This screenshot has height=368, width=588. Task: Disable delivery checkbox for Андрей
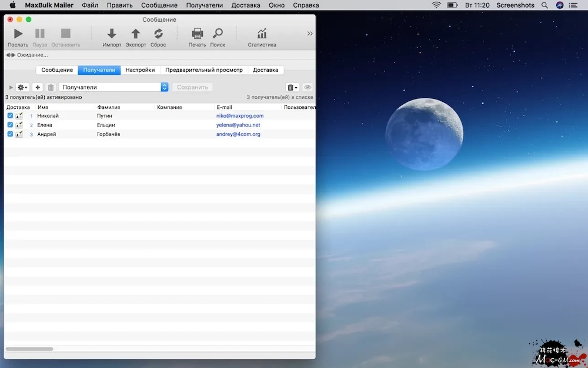click(x=10, y=134)
